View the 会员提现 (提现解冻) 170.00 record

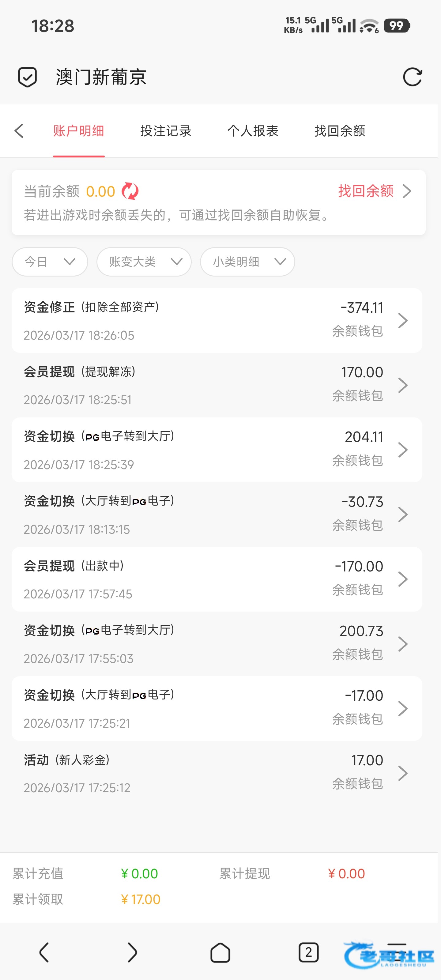217,385
